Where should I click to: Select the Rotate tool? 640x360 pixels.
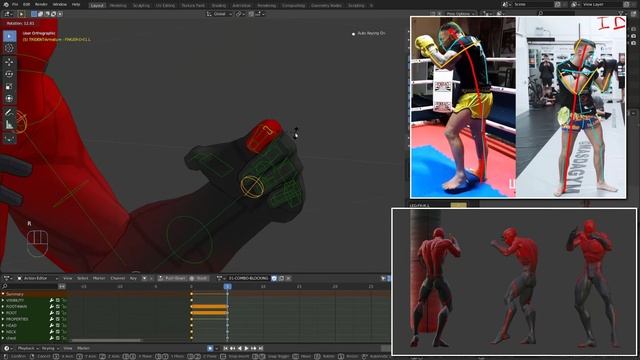tap(9, 74)
